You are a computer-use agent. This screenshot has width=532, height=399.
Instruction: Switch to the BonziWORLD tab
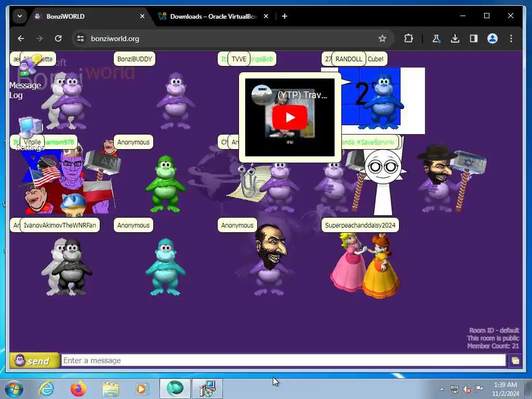click(88, 16)
